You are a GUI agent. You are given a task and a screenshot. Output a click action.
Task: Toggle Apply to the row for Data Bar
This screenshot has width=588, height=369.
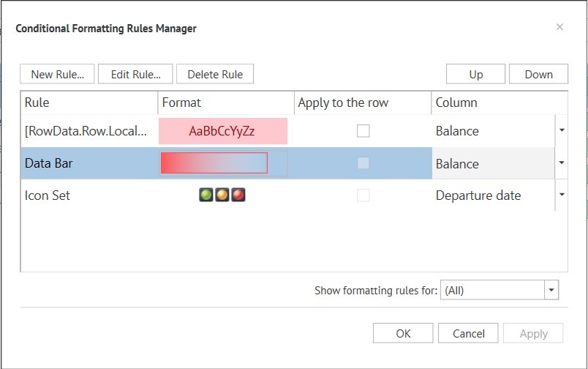pyautogui.click(x=363, y=163)
